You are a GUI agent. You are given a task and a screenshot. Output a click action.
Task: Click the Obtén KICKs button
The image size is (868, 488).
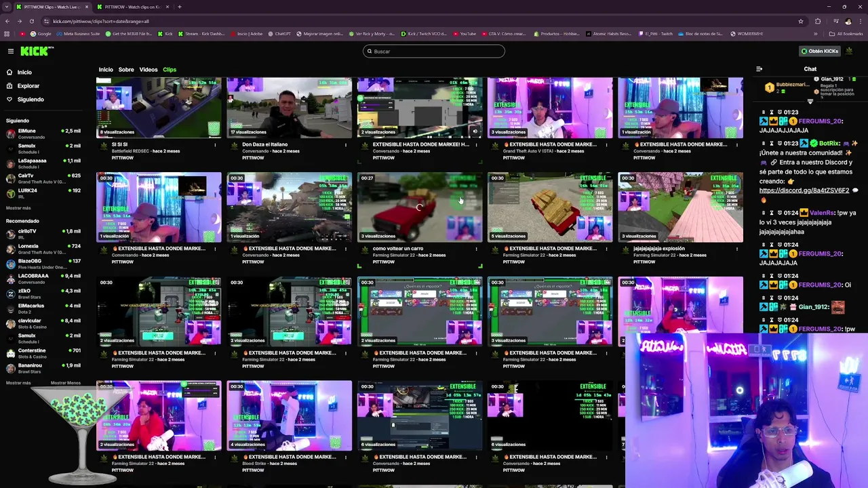(819, 51)
